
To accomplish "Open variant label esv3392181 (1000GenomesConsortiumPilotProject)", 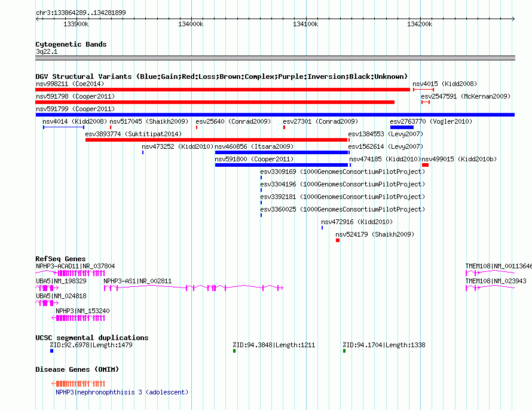I will [343, 197].
